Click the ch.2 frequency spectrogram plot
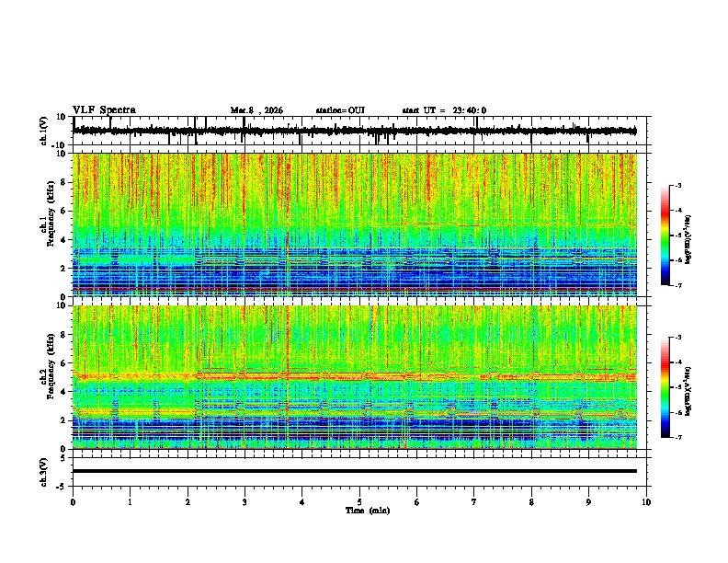This screenshot has height=563, width=728. (x=355, y=377)
